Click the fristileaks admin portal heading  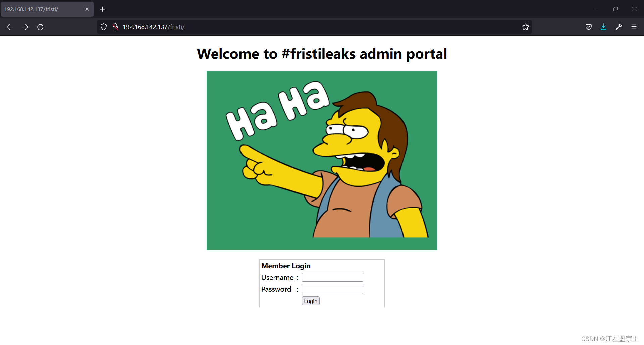tap(322, 54)
